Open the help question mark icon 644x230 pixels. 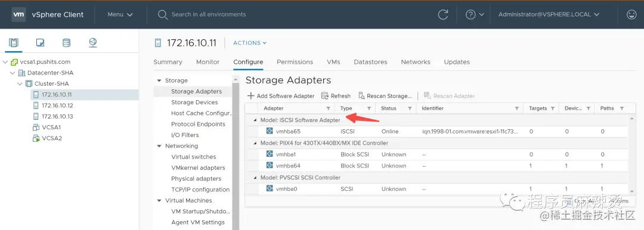pos(470,14)
